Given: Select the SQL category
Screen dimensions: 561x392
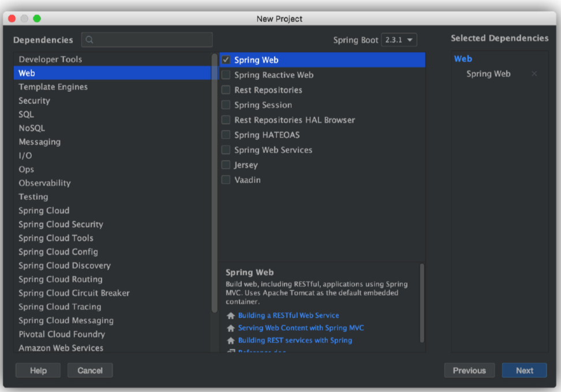Looking at the screenshot, I should pyautogui.click(x=113, y=114).
